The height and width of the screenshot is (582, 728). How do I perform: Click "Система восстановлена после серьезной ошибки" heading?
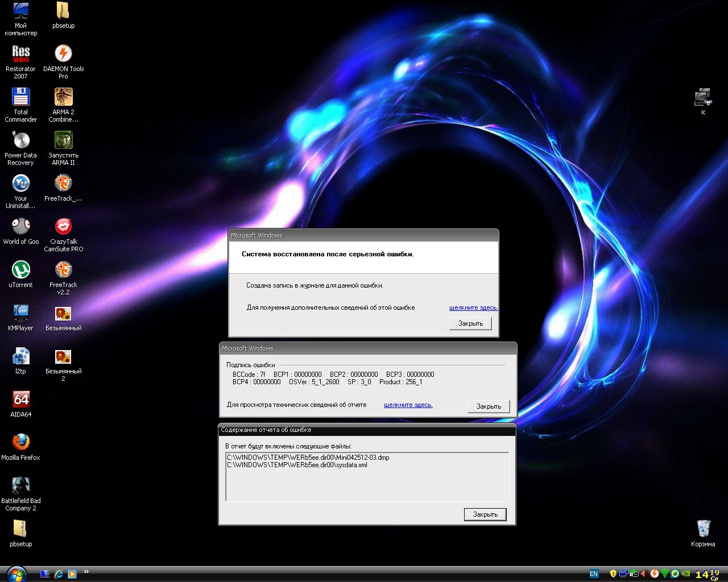pos(328,254)
